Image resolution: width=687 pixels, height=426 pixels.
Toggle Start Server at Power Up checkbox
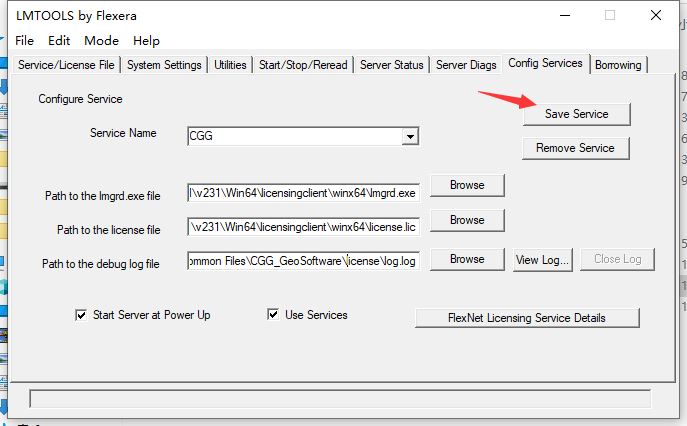[x=81, y=315]
